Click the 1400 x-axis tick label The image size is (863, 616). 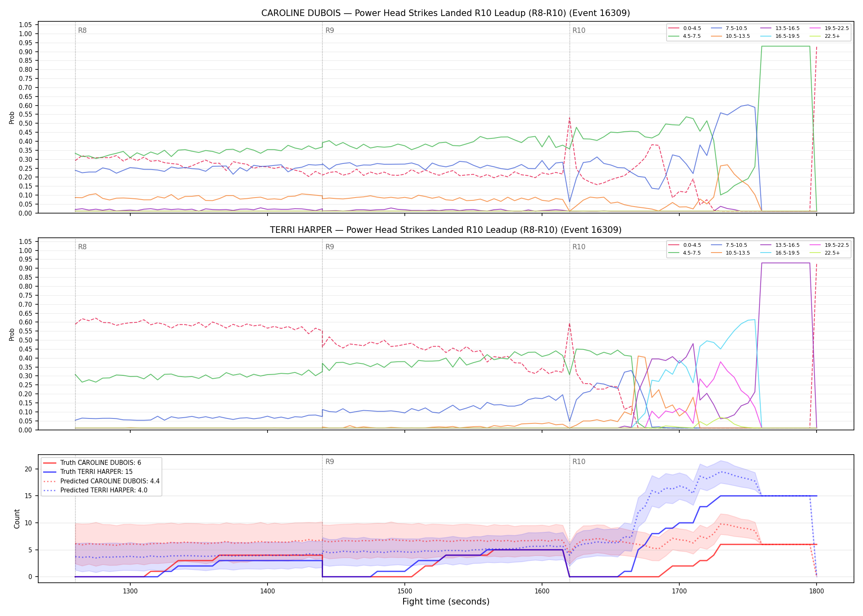(x=268, y=591)
